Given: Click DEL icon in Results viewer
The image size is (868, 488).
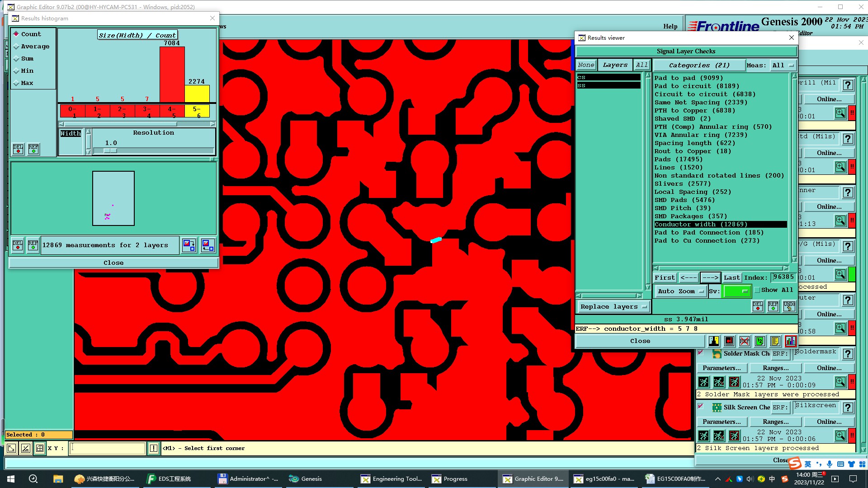Looking at the screenshot, I should click(758, 306).
